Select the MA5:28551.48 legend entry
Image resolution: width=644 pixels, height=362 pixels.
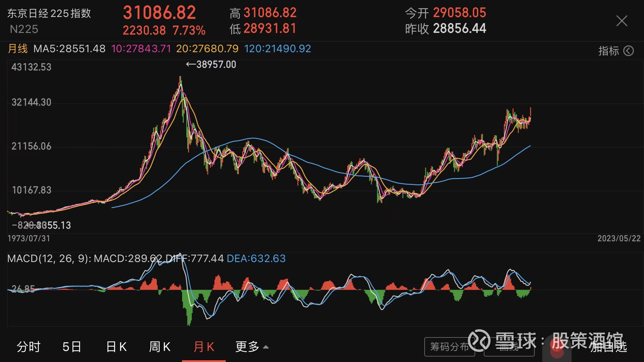point(70,49)
